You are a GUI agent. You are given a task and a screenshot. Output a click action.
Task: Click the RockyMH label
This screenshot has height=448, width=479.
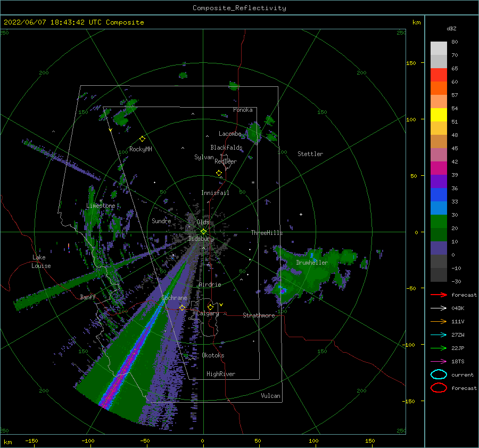click(141, 149)
